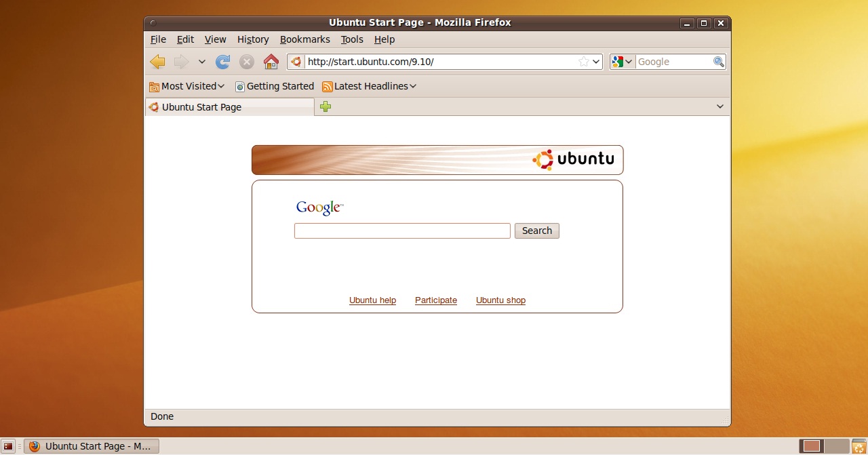This screenshot has height=455, width=868.
Task: Switch to the first workspace
Action: [812, 446]
